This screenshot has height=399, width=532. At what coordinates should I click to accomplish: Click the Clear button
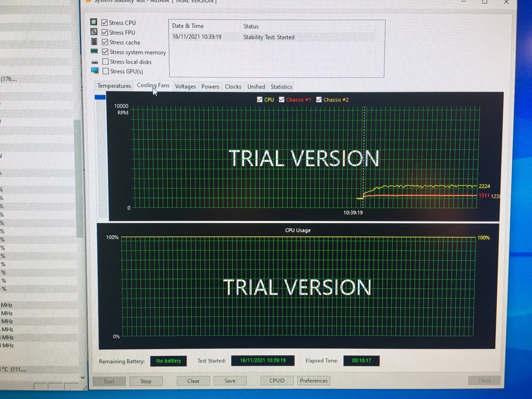tap(193, 381)
